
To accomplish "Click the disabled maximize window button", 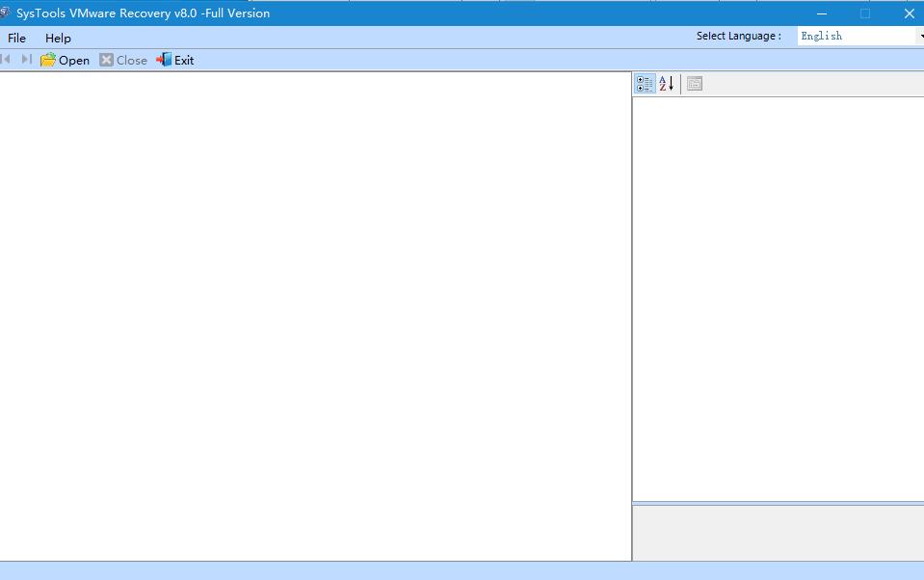I will [x=865, y=13].
